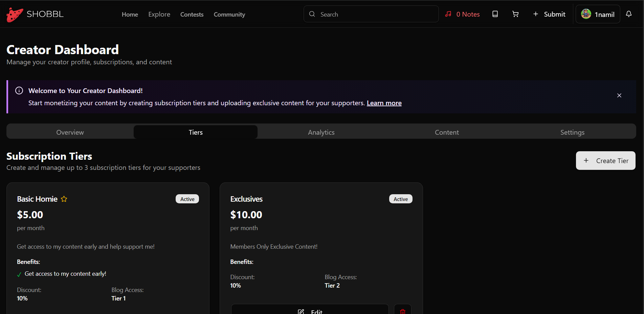Open the Settings tab
This screenshot has height=314, width=644.
572,132
